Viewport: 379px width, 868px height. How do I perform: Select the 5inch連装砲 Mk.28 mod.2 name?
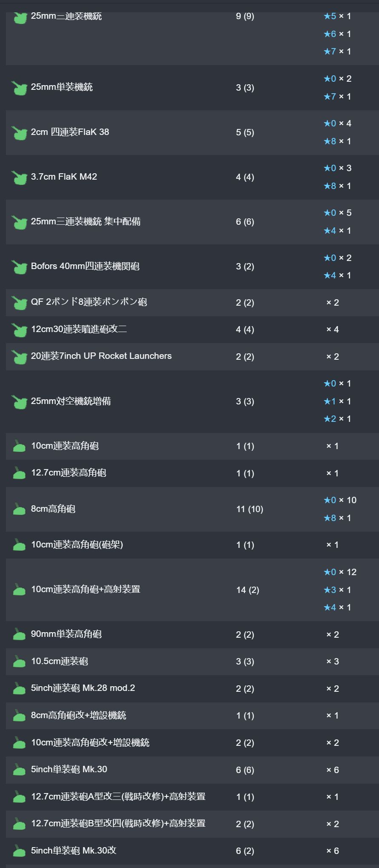point(83,688)
